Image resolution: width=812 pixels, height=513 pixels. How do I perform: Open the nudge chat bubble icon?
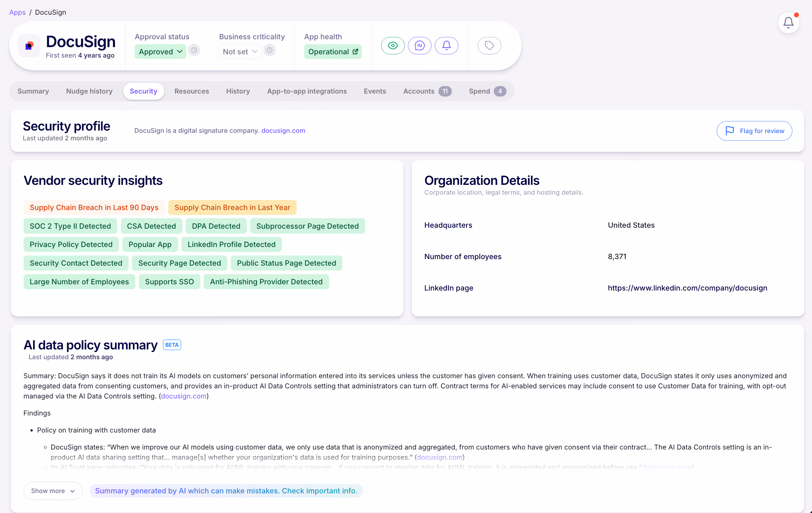coord(419,45)
